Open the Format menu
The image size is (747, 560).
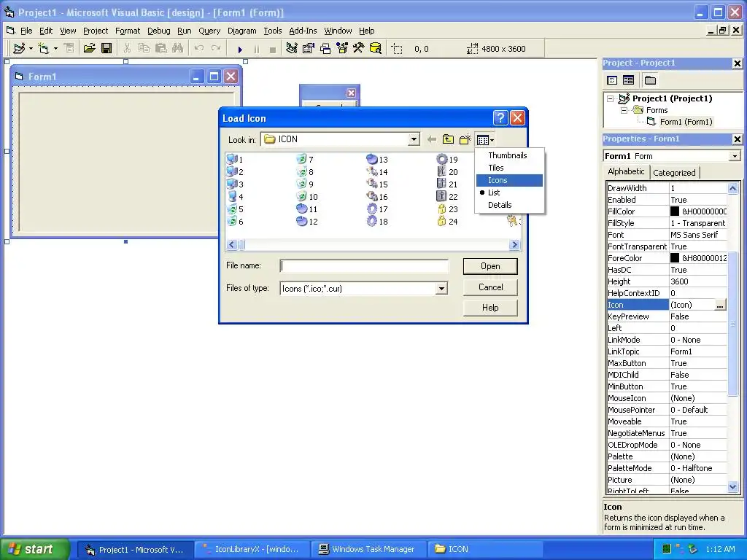tap(128, 31)
